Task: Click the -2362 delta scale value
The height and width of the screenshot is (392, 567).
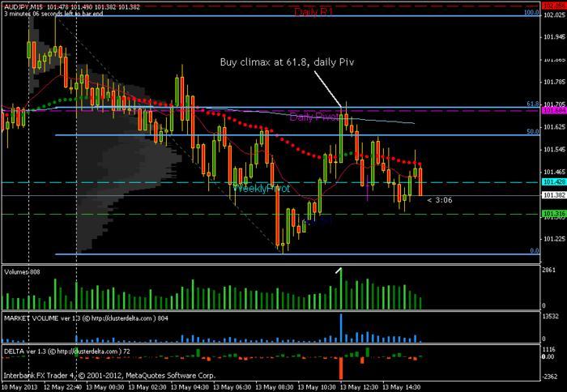Action: (550, 377)
